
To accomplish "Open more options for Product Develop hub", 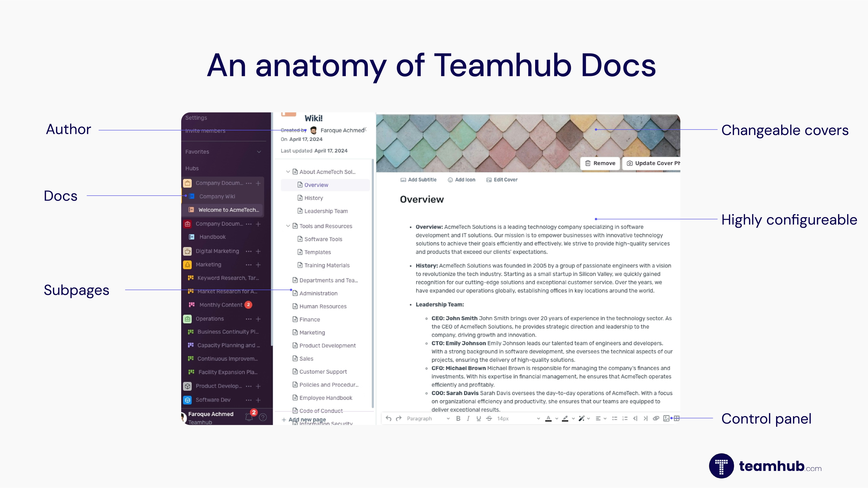I will 249,386.
